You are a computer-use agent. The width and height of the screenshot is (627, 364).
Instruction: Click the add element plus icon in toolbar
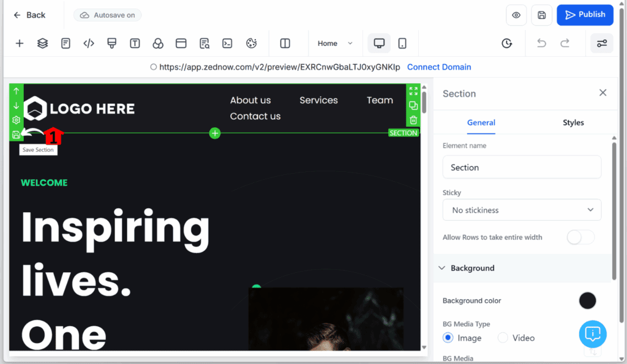[x=19, y=43]
